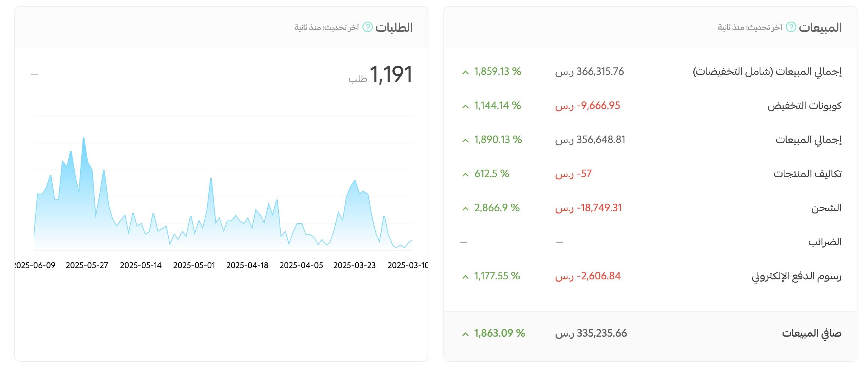
Task: Select the كوبونات التخفيض row label
Action: point(804,106)
